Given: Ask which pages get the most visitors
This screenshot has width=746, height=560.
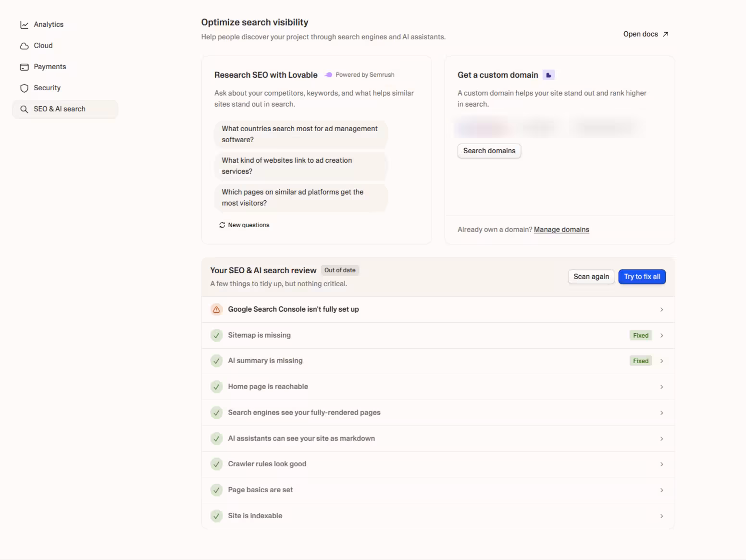Looking at the screenshot, I should point(301,197).
